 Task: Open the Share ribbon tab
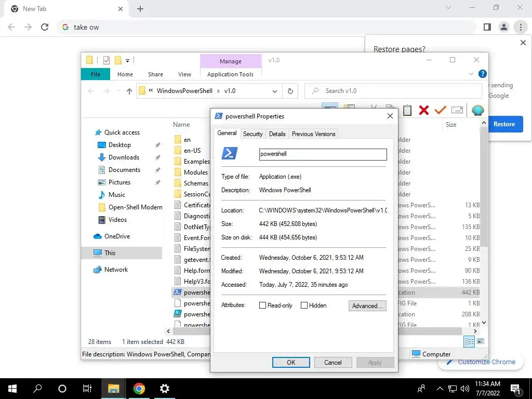coord(155,74)
